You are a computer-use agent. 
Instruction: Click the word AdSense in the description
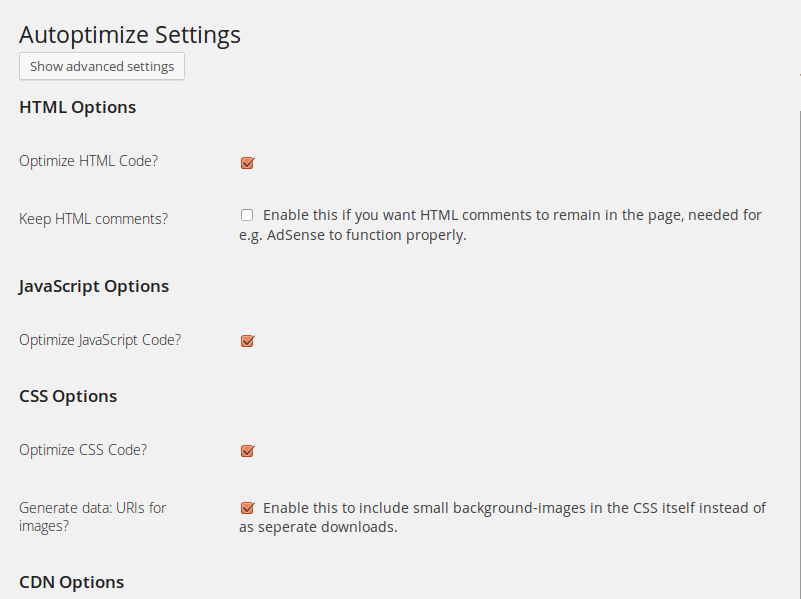299,237
